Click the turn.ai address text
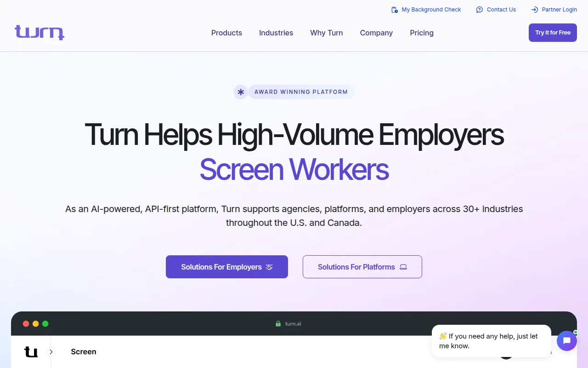588x368 pixels. tap(293, 324)
